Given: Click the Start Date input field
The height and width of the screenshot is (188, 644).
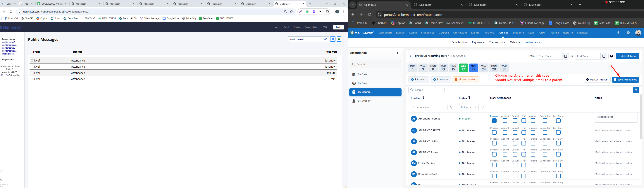Looking at the screenshot, I should [550, 56].
